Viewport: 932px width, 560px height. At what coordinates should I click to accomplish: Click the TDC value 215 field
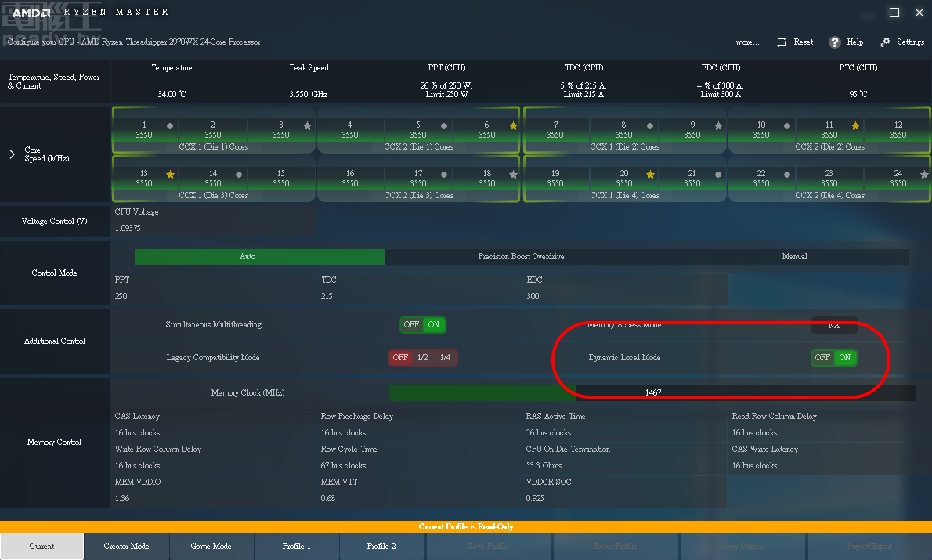click(x=327, y=296)
